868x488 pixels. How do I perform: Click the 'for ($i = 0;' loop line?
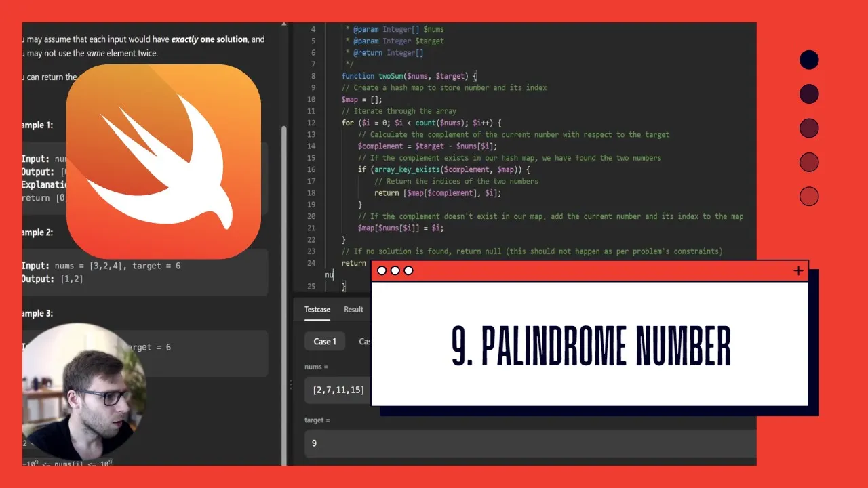(x=421, y=123)
